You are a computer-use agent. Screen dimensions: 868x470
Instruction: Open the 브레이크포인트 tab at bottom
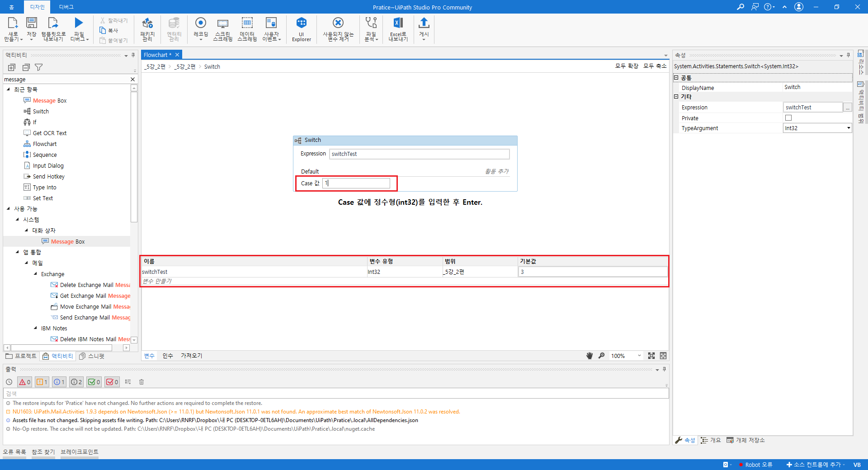[x=80, y=452]
